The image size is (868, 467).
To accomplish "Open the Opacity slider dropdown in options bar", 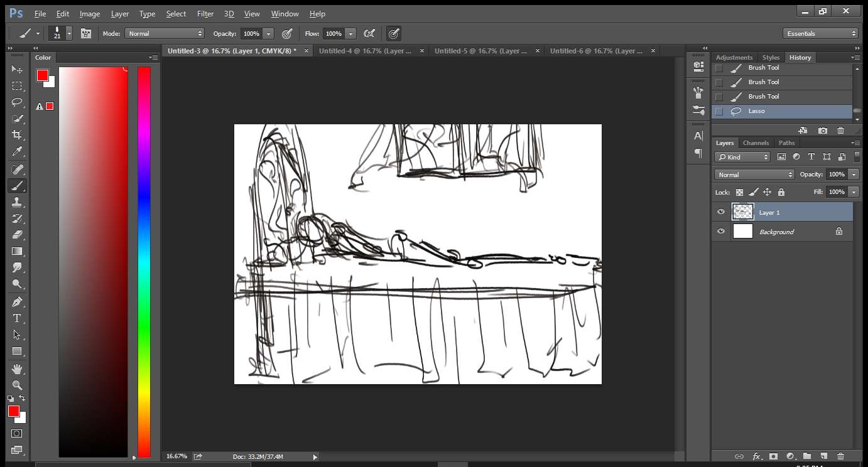I will click(x=269, y=33).
